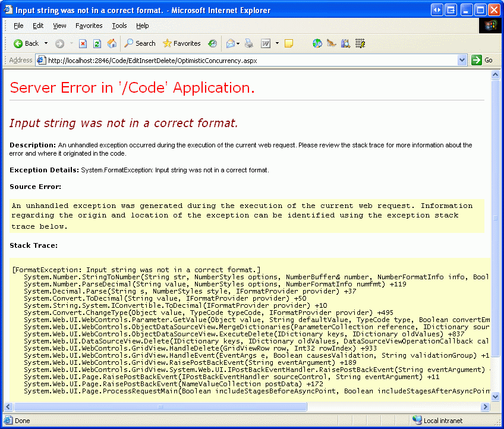Image resolution: width=504 pixels, height=429 pixels.
Task: Print the page using printer icon
Action: 249,43
